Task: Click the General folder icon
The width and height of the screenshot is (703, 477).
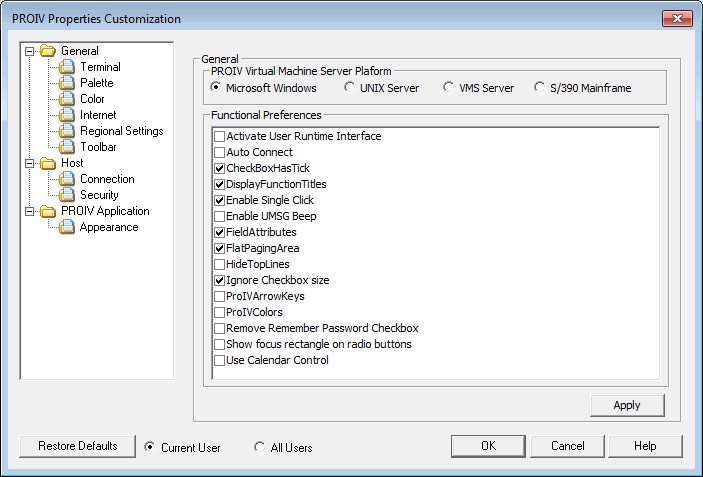Action: coord(48,51)
